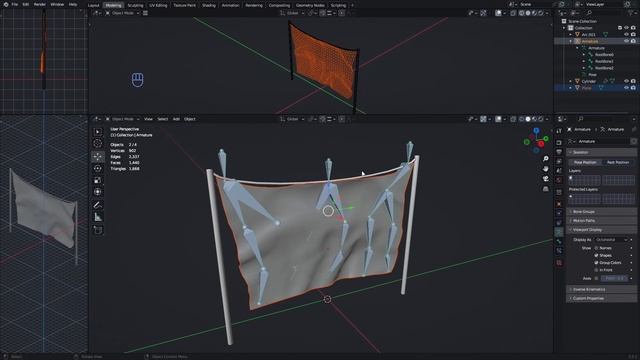This screenshot has width=640, height=360.
Task: Toggle the Names display checkbox
Action: click(x=596, y=248)
